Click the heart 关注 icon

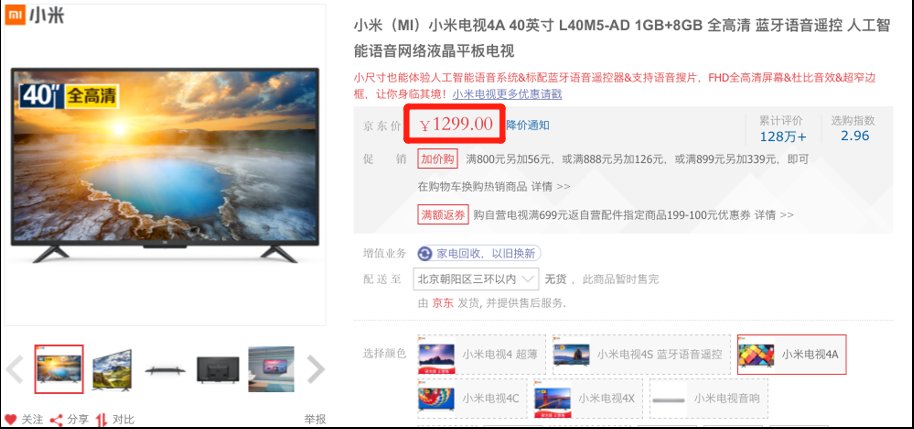[x=10, y=419]
